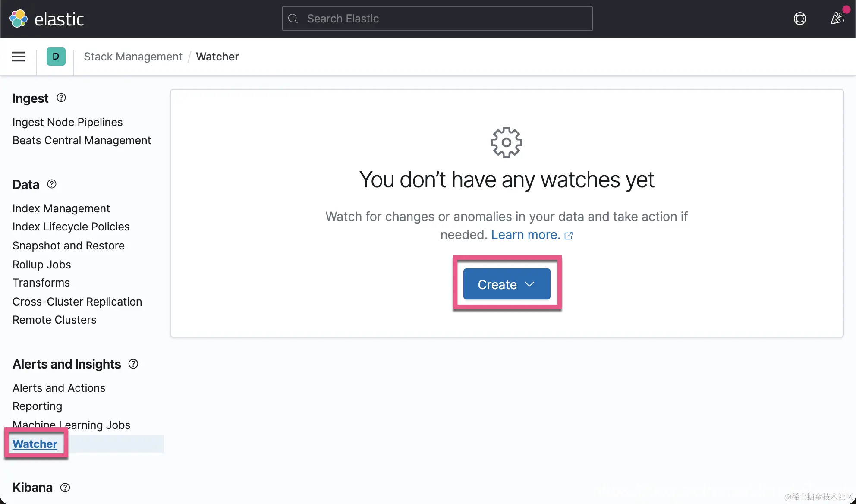Open the newsfeed celebration icon
The height and width of the screenshot is (504, 856).
coord(837,19)
